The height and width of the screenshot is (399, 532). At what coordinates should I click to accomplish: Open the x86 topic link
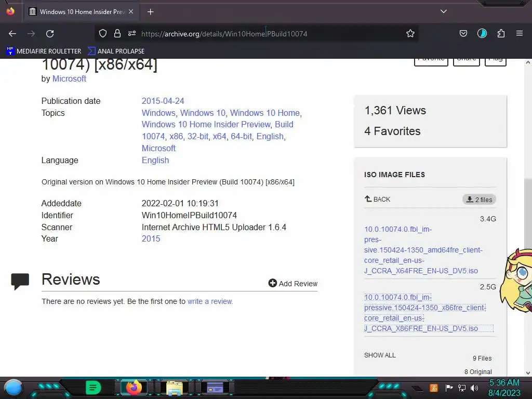point(176,137)
